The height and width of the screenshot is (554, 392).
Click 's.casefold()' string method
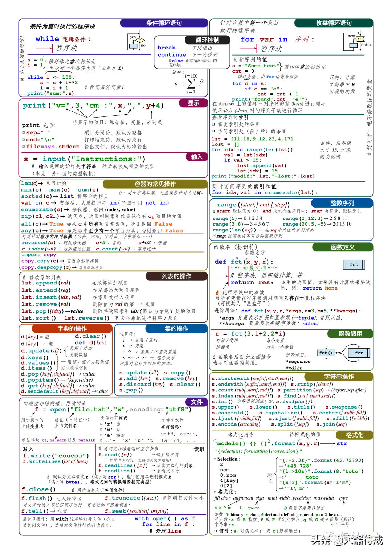coord(230,413)
